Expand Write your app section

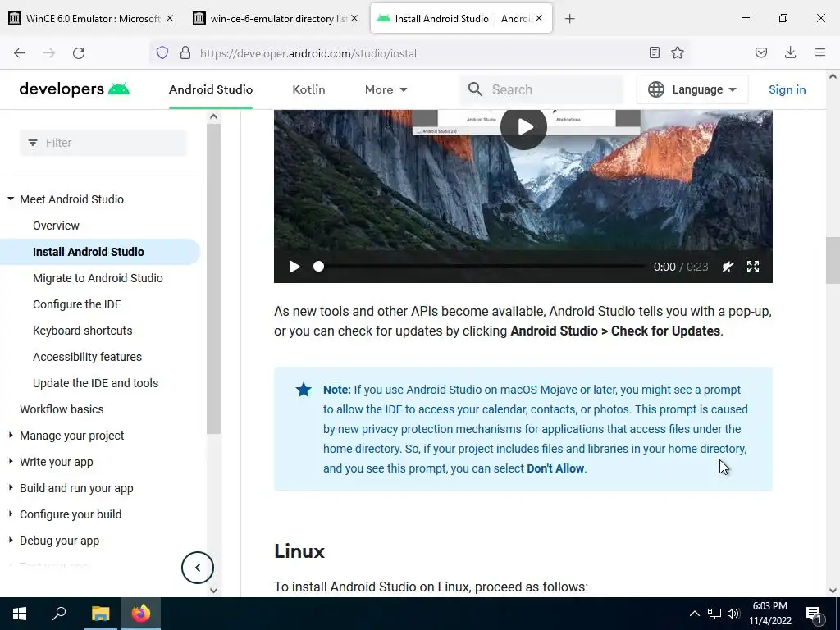click(10, 462)
